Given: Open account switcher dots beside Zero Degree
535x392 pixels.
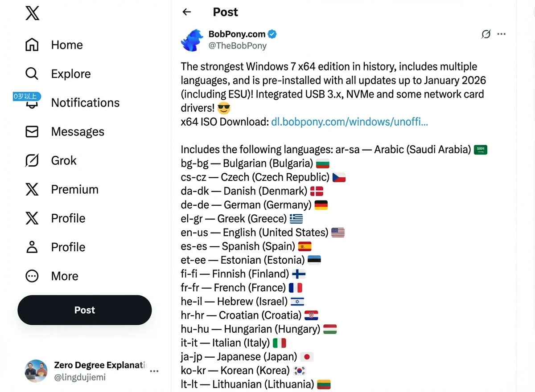Looking at the screenshot, I should click(x=154, y=371).
